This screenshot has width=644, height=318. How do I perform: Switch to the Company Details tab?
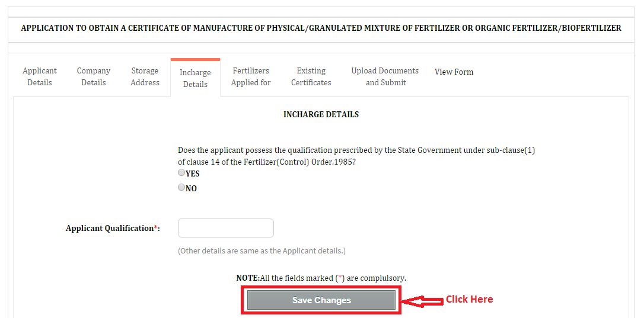[x=93, y=77]
